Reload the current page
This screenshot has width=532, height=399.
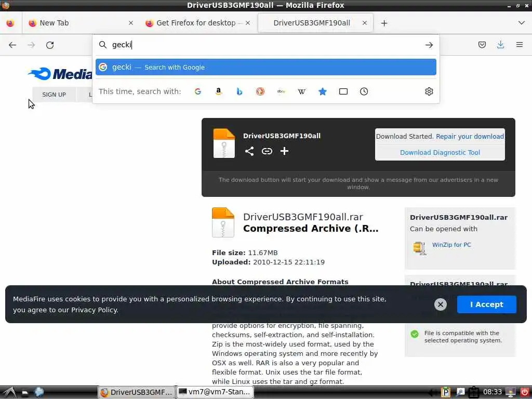pyautogui.click(x=50, y=45)
